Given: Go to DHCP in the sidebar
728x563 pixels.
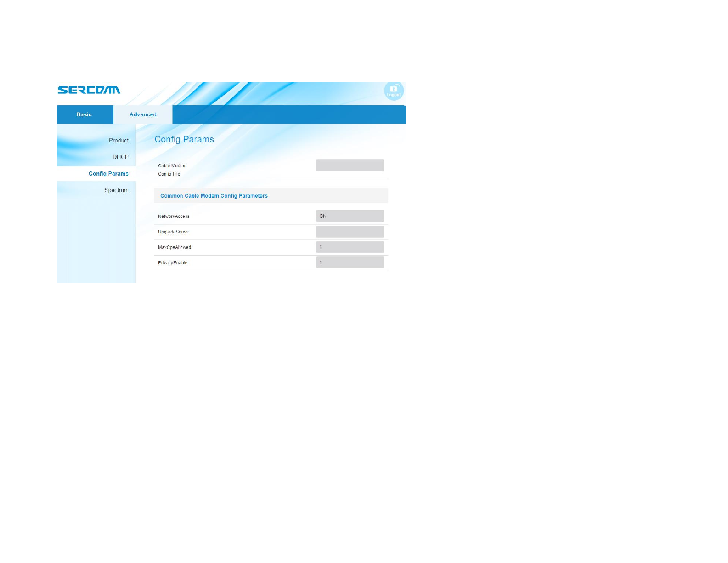Looking at the screenshot, I should point(120,157).
